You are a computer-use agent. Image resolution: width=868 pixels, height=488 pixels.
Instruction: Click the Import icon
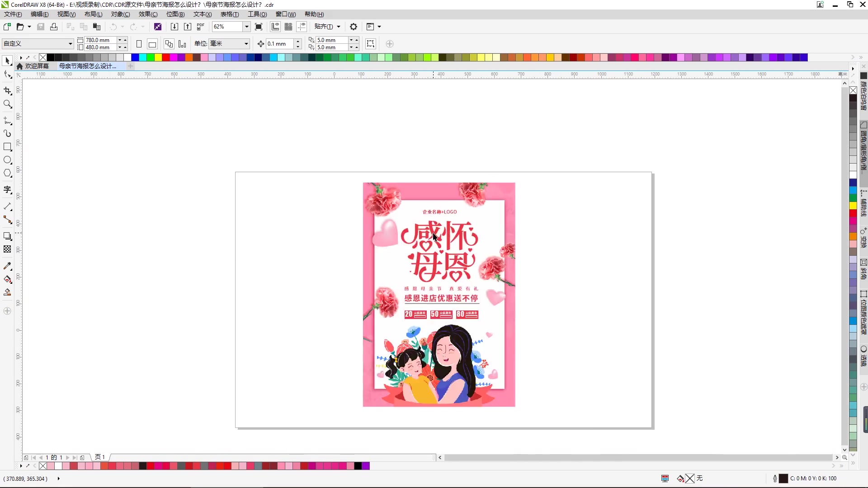[x=174, y=27]
